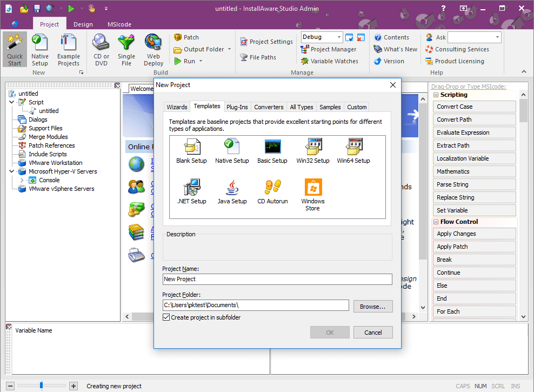Cancel the New Project dialog
534x392 pixels.
(373, 332)
